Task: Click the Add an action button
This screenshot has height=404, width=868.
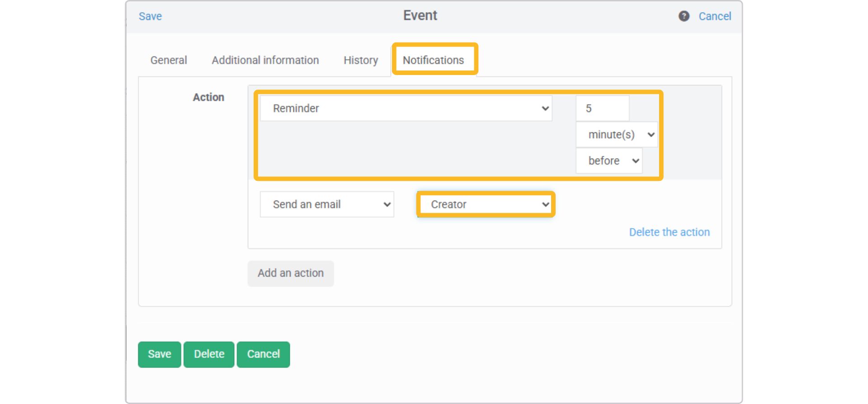Action: 290,273
